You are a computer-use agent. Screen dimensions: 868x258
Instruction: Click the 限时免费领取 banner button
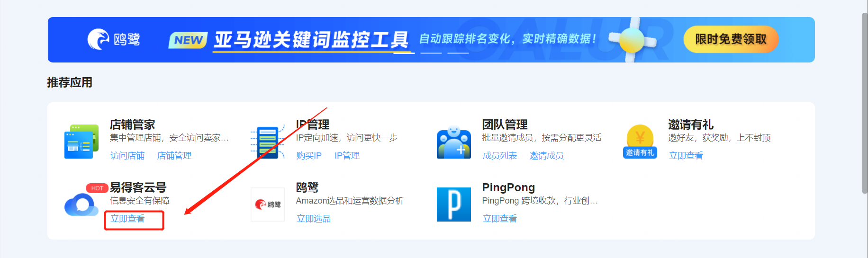[731, 39]
